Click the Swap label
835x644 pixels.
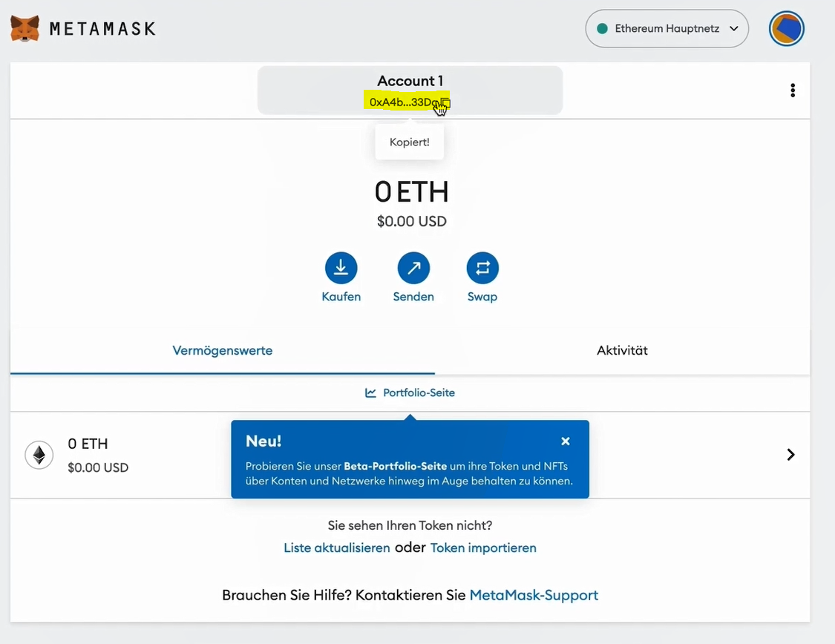(x=482, y=297)
